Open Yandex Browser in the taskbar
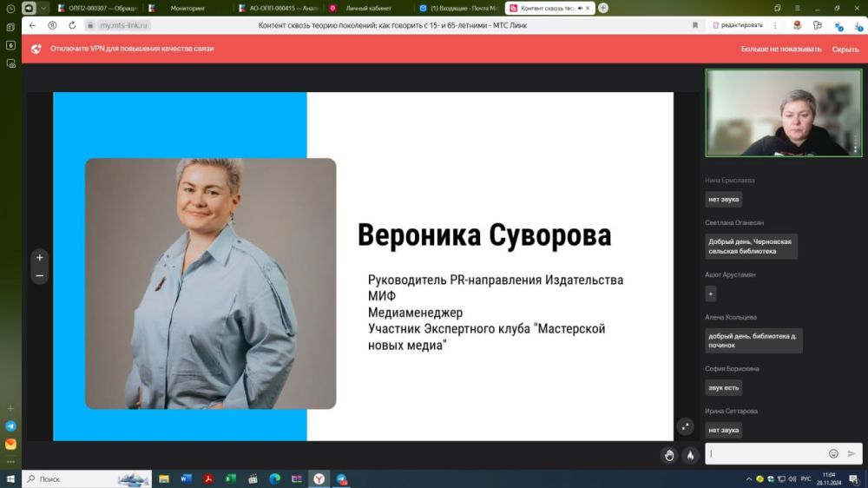The width and height of the screenshot is (868, 488). tap(319, 479)
